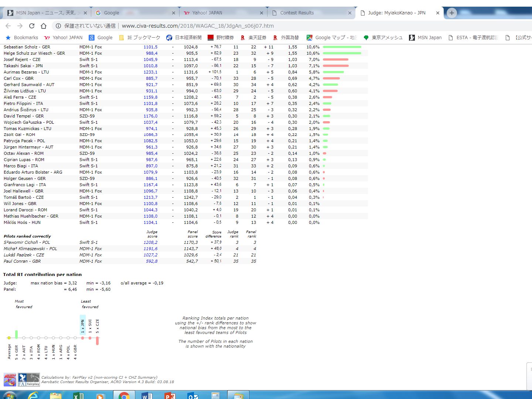This screenshot has height=399, width=532.
Task: Click the highlighted 1 x JPN nation label
Action: 83,326
